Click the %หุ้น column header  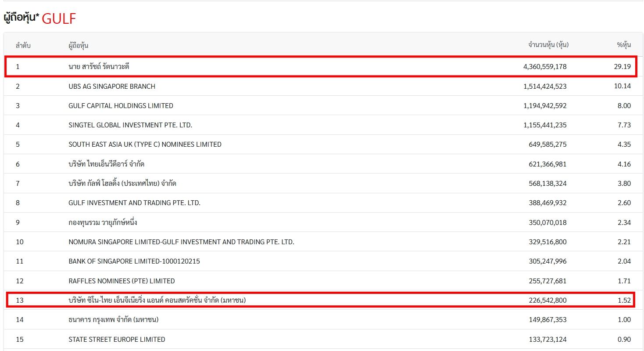click(x=624, y=45)
